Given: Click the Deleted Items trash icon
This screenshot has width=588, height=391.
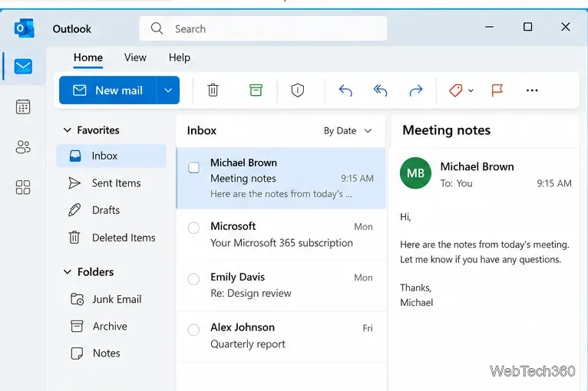Looking at the screenshot, I should pyautogui.click(x=74, y=238).
